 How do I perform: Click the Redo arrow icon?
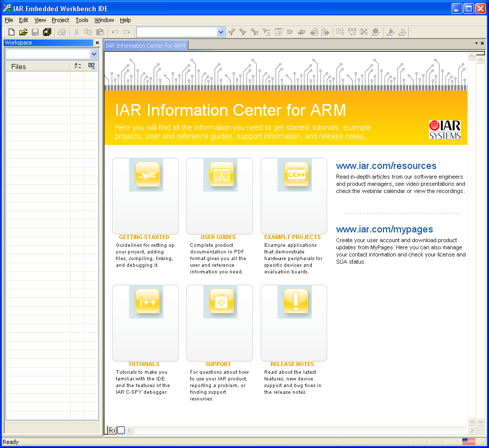pos(127,32)
